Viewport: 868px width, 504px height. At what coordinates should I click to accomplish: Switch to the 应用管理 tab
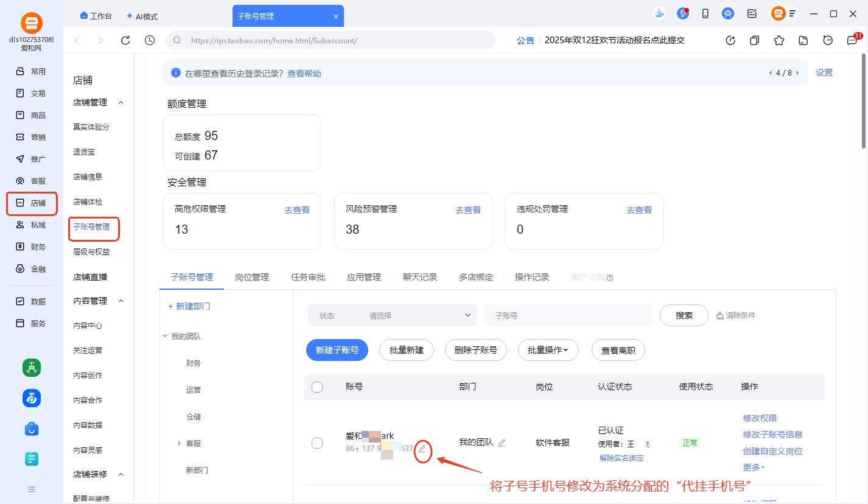pyautogui.click(x=364, y=277)
